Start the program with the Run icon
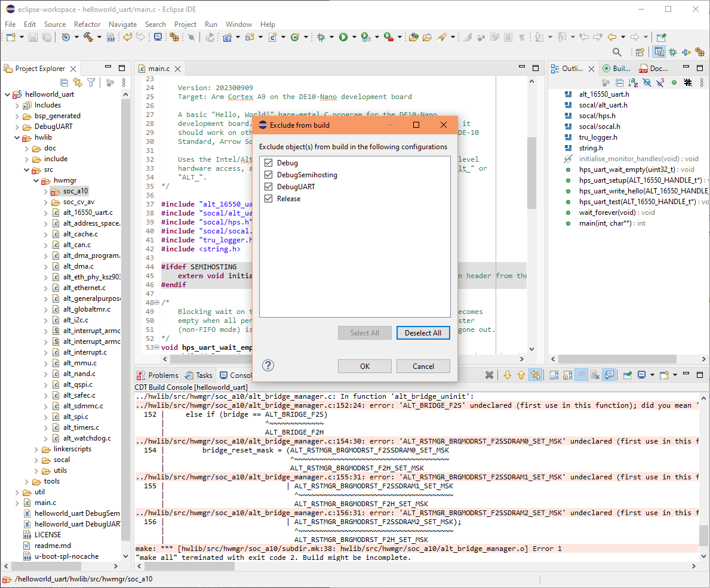The image size is (710, 588). [x=344, y=36]
